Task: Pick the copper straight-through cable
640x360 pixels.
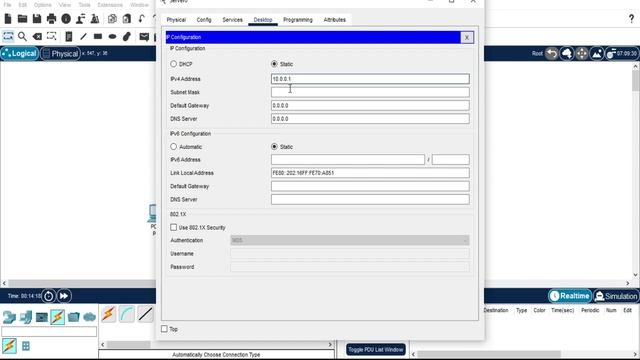Action: pyautogui.click(x=145, y=314)
